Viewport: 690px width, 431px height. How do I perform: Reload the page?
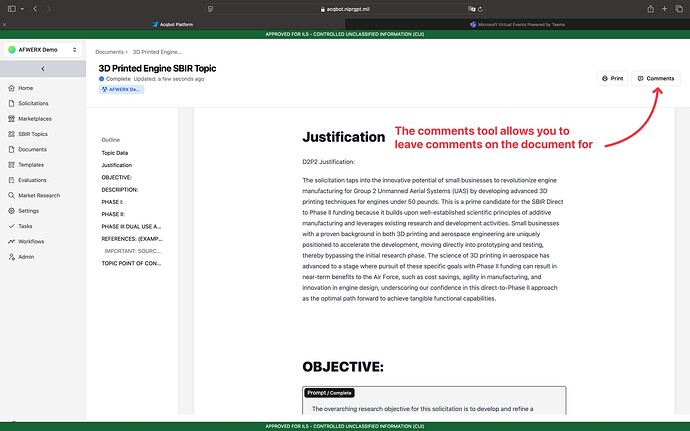click(480, 9)
